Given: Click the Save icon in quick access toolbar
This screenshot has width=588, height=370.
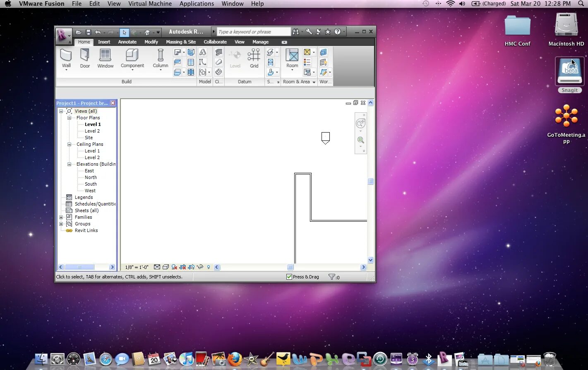Looking at the screenshot, I should (88, 32).
